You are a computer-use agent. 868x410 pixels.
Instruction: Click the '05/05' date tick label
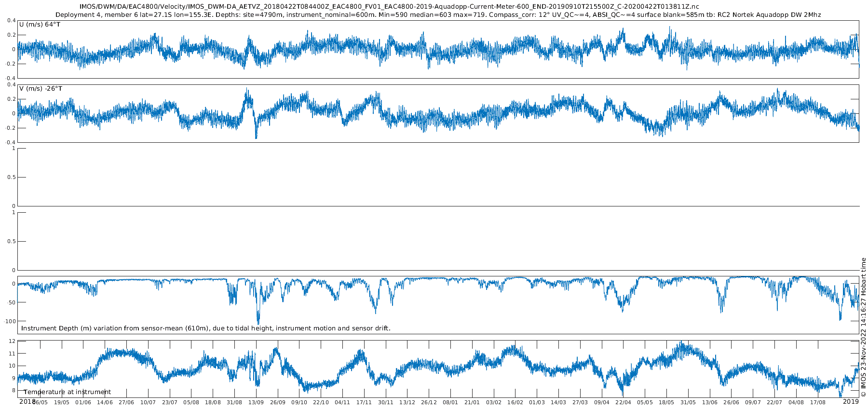[645, 402]
